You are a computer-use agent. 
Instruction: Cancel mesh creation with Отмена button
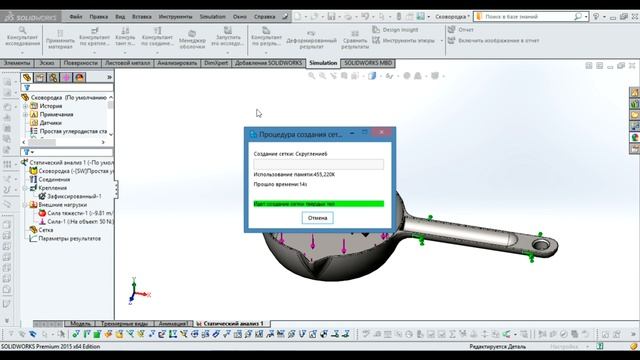(317, 218)
